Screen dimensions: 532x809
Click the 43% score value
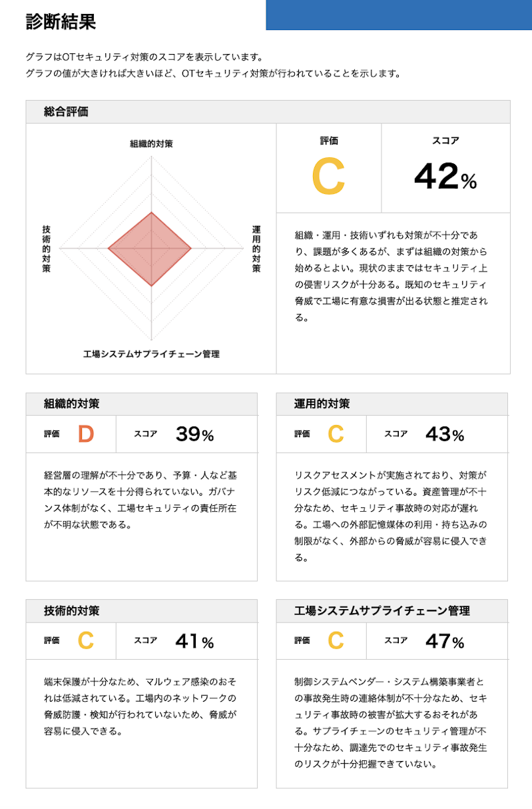tap(444, 435)
